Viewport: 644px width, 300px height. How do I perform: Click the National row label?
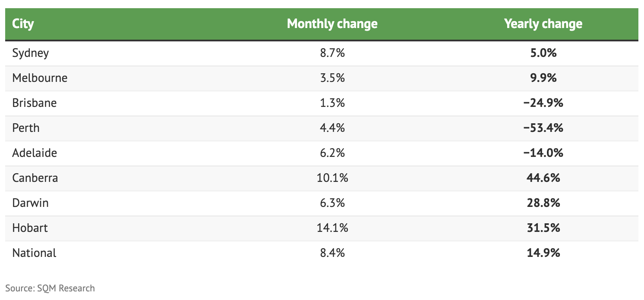pos(34,253)
